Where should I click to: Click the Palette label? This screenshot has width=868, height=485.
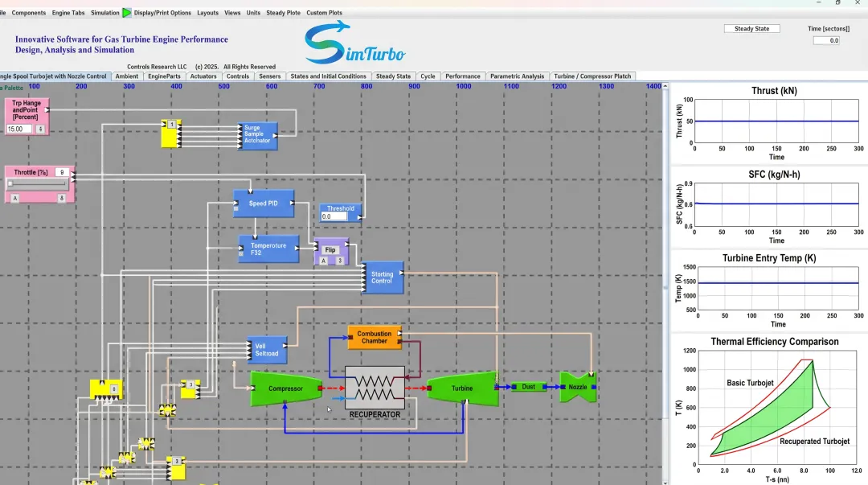[x=12, y=88]
